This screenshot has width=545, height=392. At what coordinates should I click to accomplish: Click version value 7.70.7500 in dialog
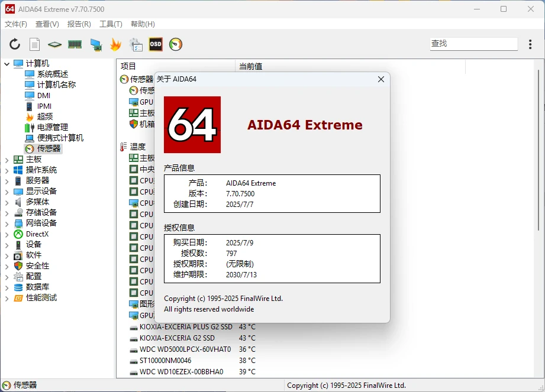pos(240,194)
